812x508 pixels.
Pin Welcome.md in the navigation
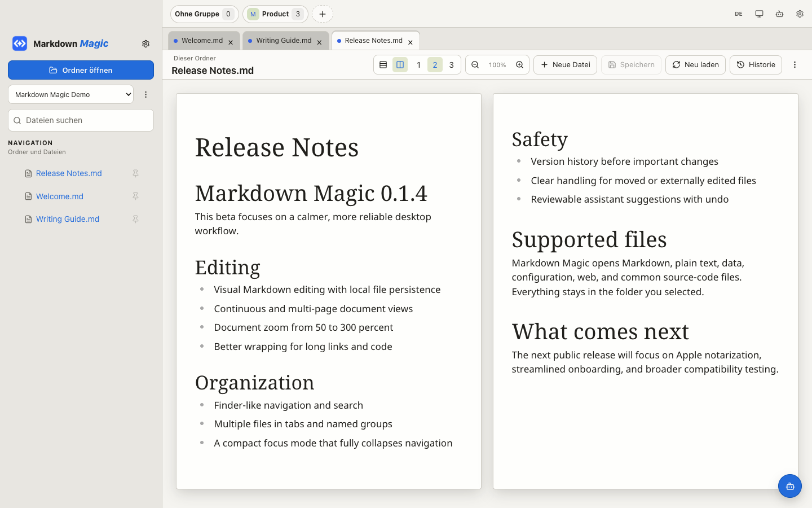pos(135,196)
